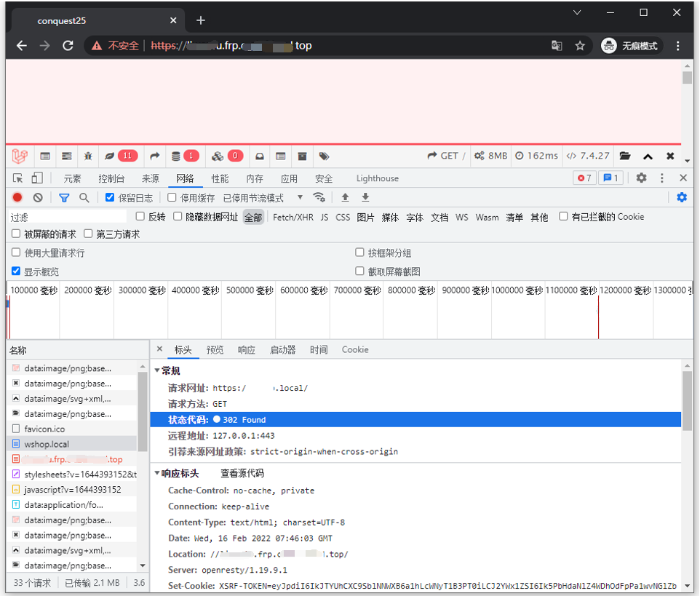Click the record network log button
The image size is (700, 596).
pyautogui.click(x=17, y=197)
